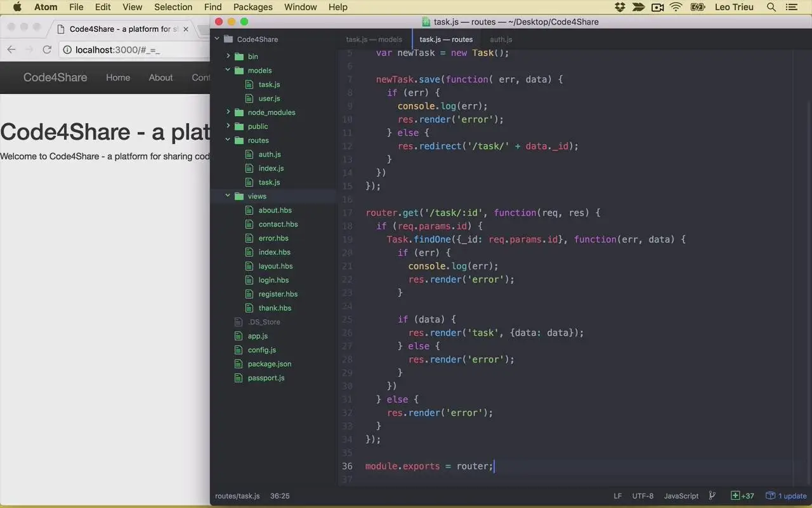Open the macOS Notification Center icon
This screenshot has width=812, height=508.
[x=791, y=7]
